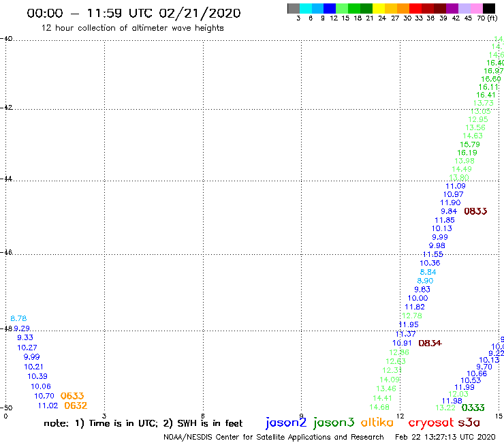Click the cryosat satellite label
The height and width of the screenshot is (443, 504).
tap(430, 423)
